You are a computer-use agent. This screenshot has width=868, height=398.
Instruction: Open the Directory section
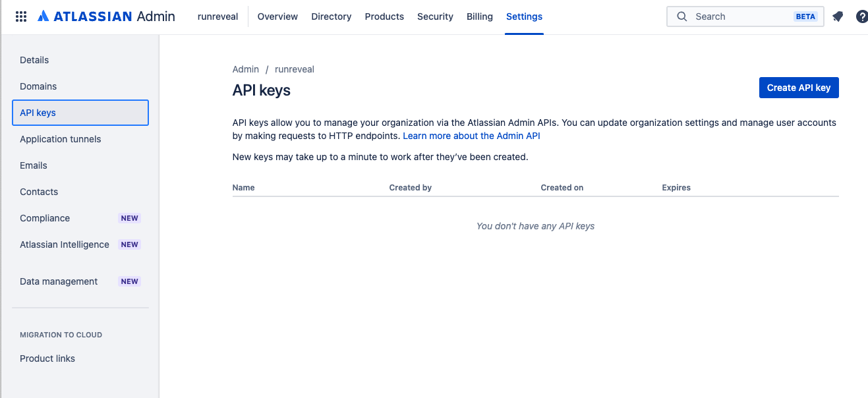tap(331, 16)
